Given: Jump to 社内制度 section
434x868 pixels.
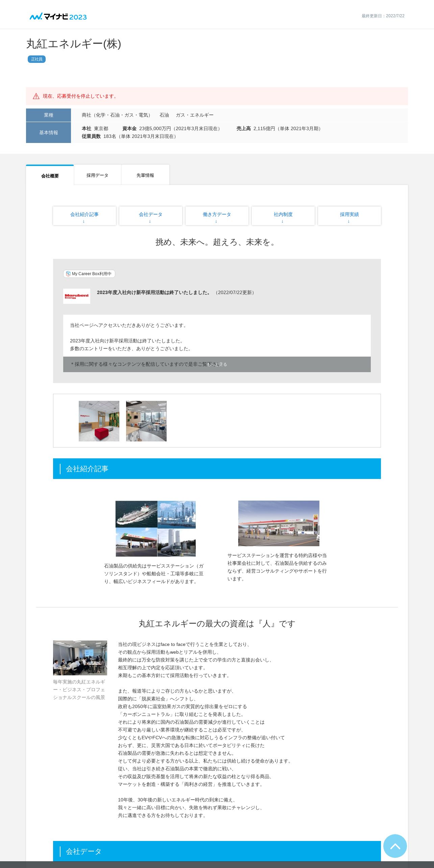Looking at the screenshot, I should [x=283, y=216].
